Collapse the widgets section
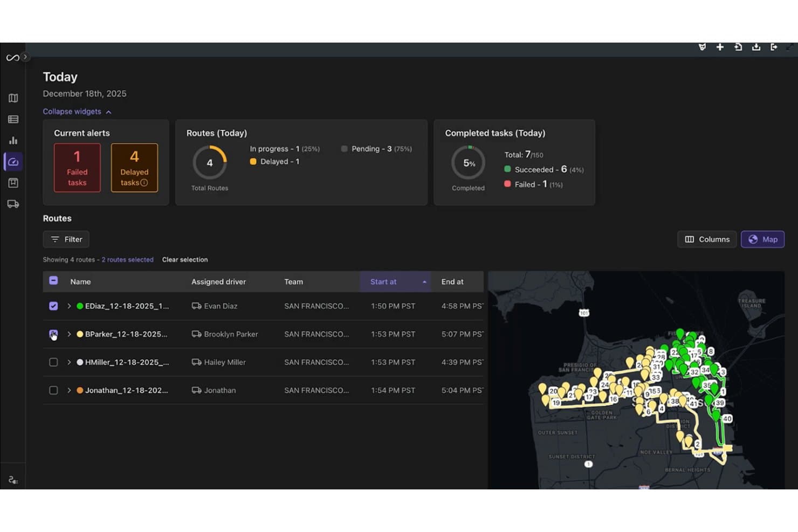The image size is (798, 532). click(x=77, y=112)
